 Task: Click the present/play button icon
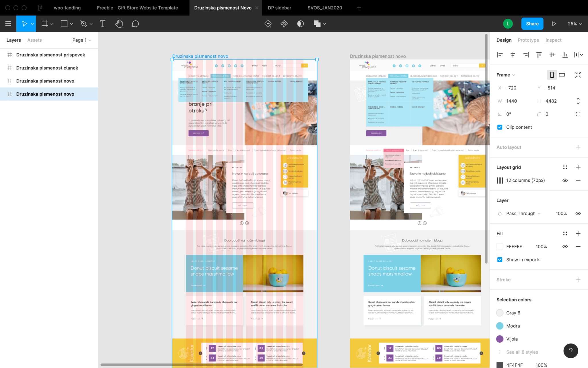coord(554,23)
